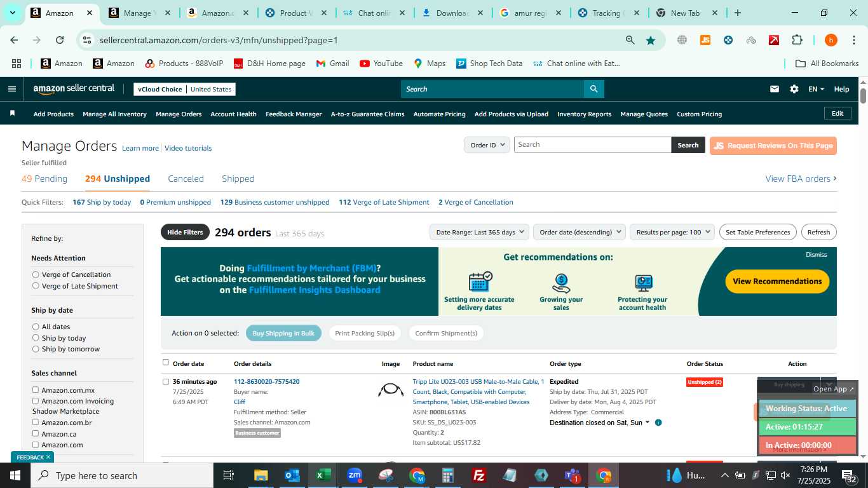This screenshot has height=488, width=868.
Task: Open File Explorer from the taskbar
Action: [x=261, y=475]
